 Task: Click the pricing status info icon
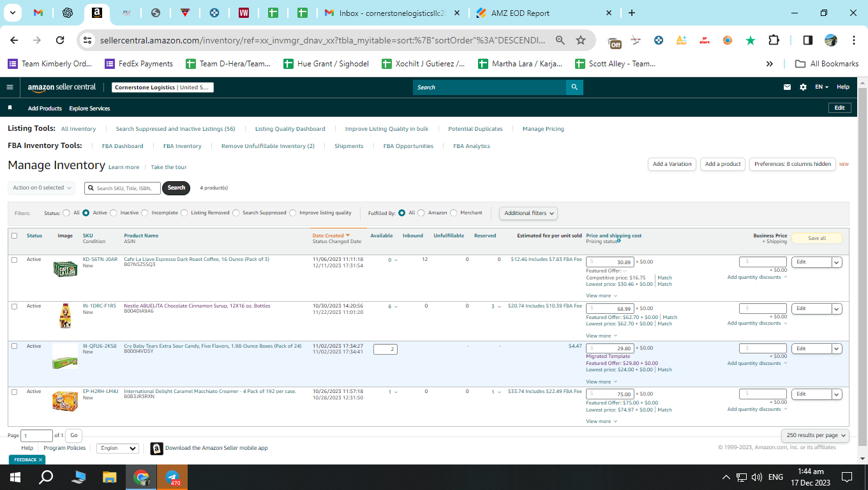pos(619,241)
